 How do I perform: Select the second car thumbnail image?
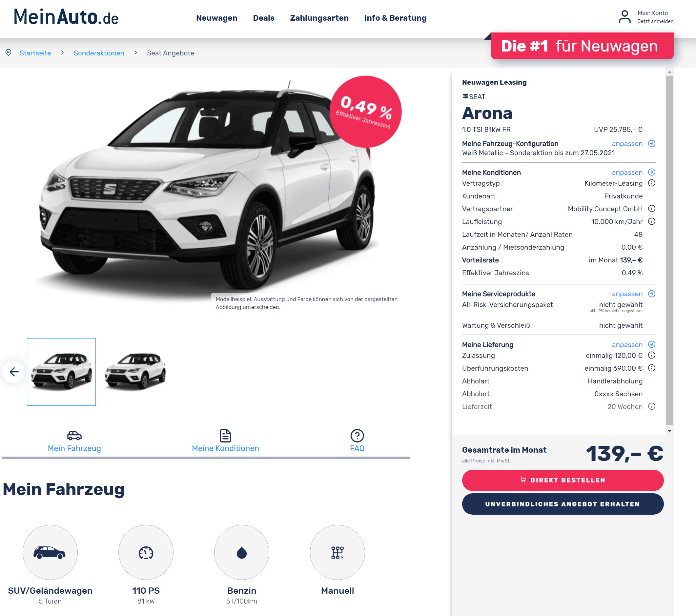(135, 372)
